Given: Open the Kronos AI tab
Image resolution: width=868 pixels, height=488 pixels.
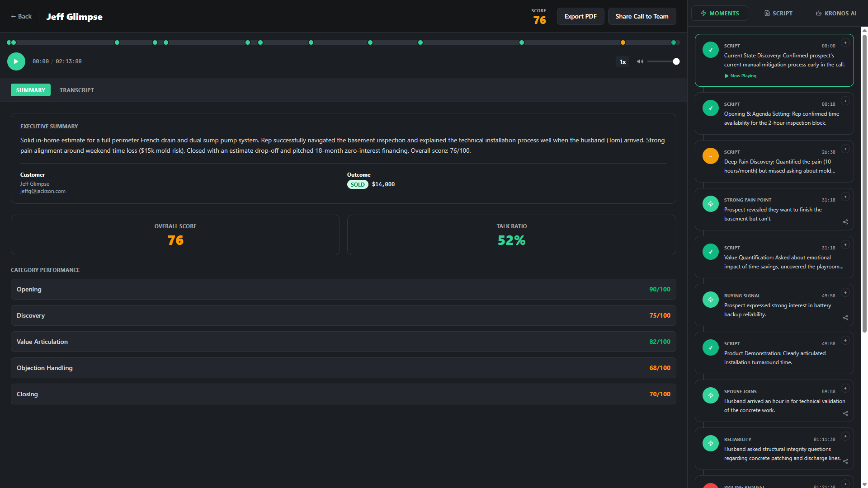Looking at the screenshot, I should pos(836,13).
